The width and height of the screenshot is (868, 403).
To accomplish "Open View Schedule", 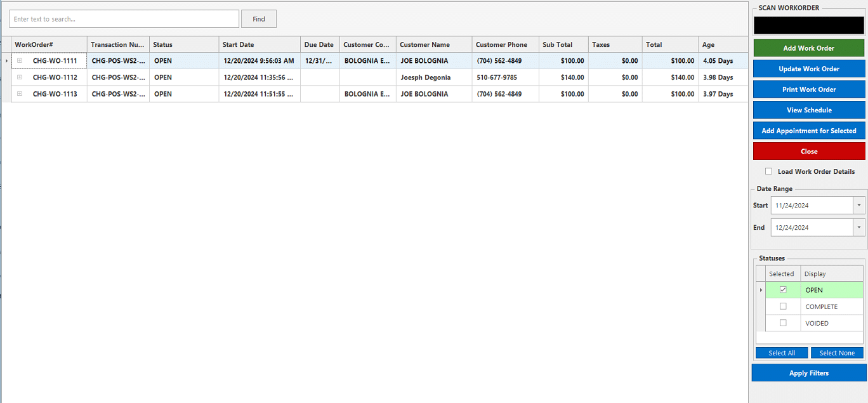I will coord(809,110).
